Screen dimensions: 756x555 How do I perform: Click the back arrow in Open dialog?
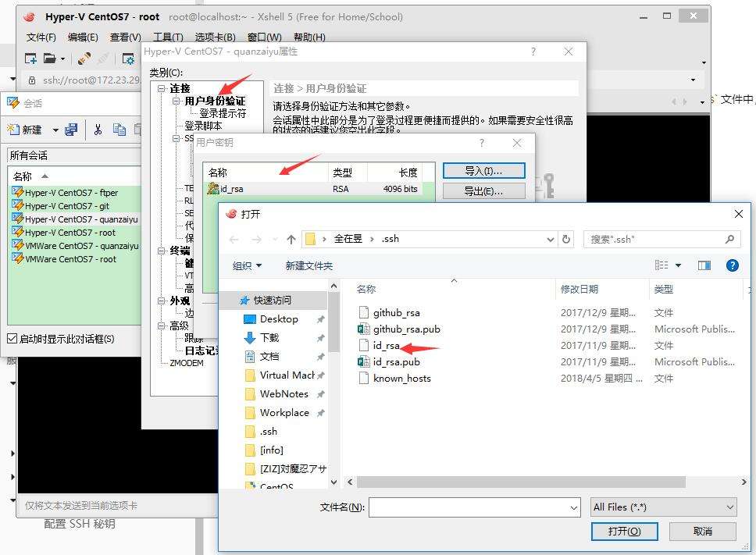pyautogui.click(x=234, y=240)
